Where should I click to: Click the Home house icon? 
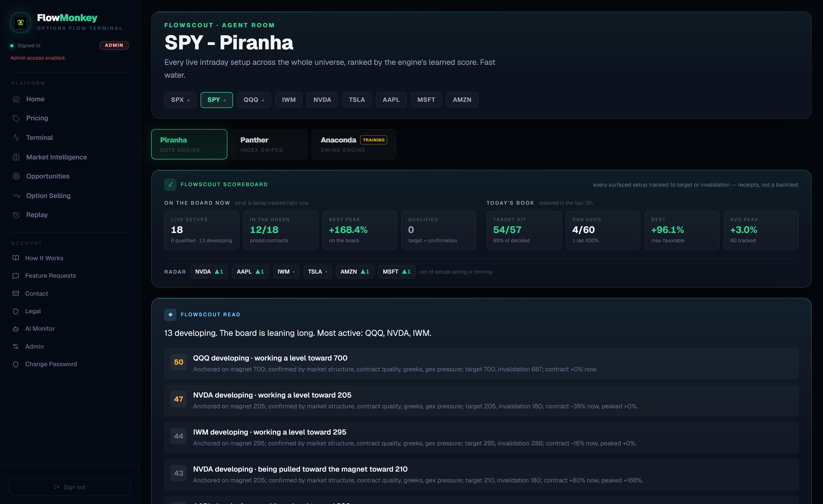click(x=16, y=99)
